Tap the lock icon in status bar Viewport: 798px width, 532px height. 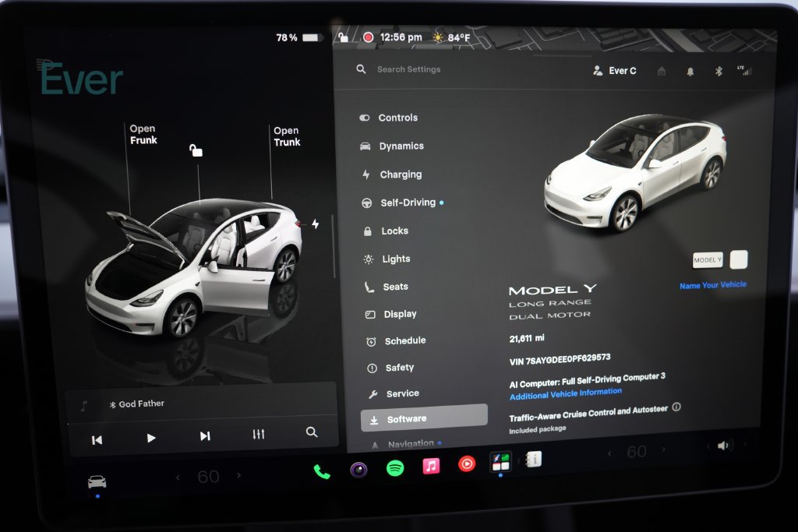(344, 37)
